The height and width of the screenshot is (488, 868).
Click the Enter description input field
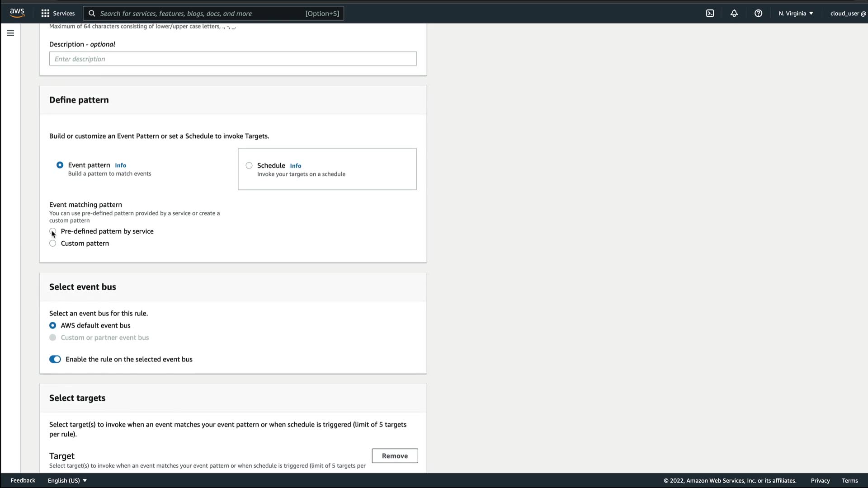click(233, 59)
